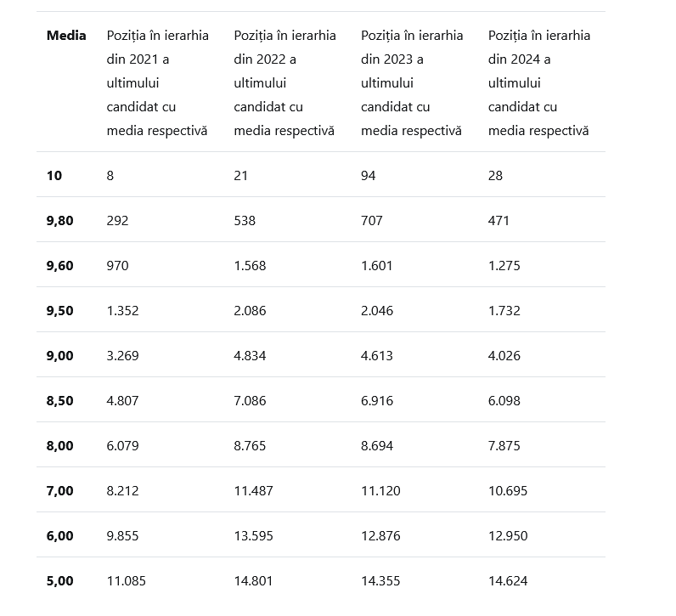This screenshot has height=616, width=676.
Task: Select the 2022 hierarchy column header
Action: [x=284, y=82]
